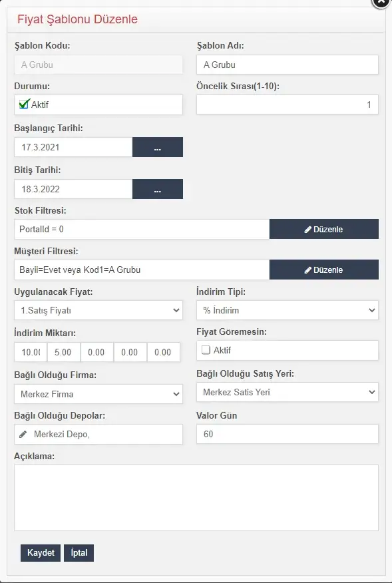Click the Düzenle button for Müşteri Filtresi
This screenshot has width=392, height=583.
[x=324, y=270]
